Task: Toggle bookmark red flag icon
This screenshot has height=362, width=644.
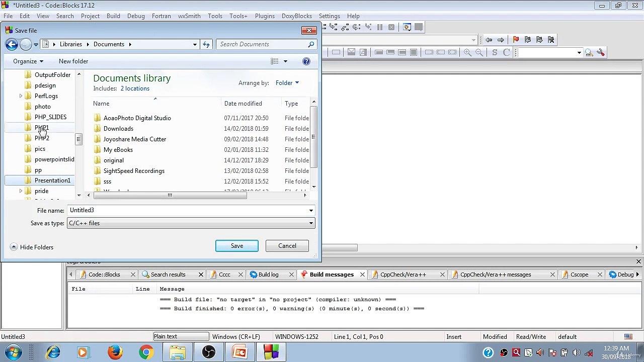Action: tap(516, 40)
